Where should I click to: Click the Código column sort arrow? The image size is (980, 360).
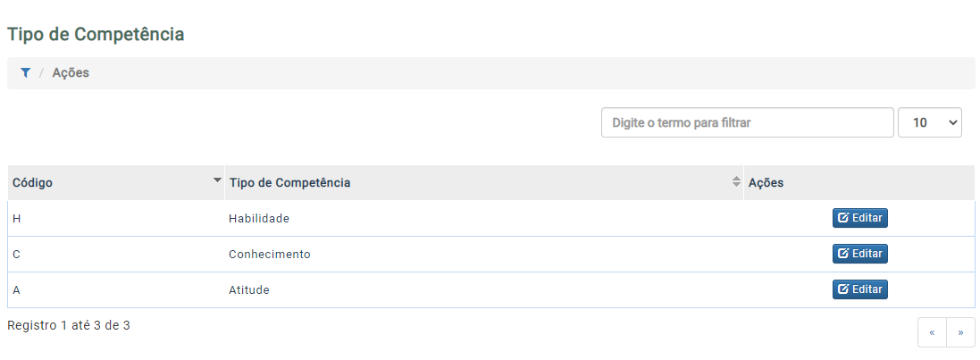tap(217, 180)
